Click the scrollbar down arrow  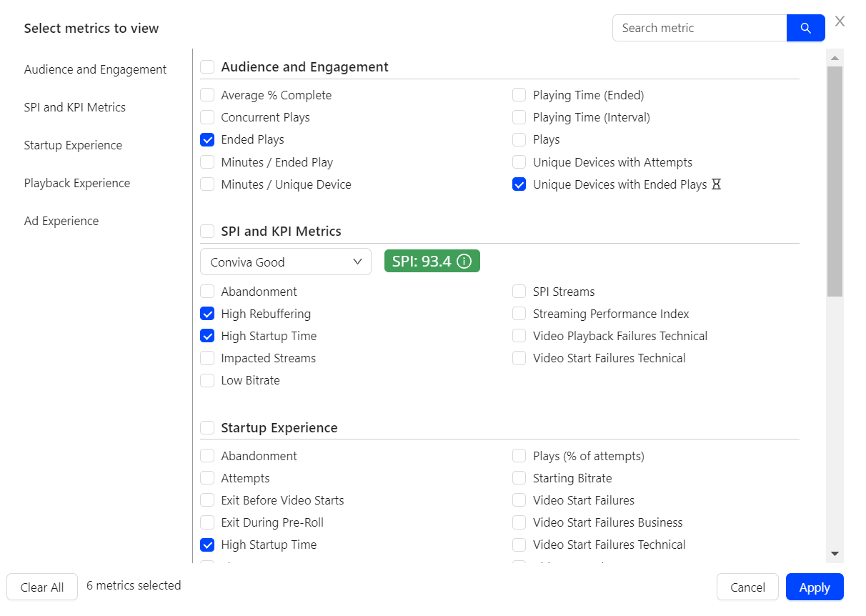tap(835, 553)
